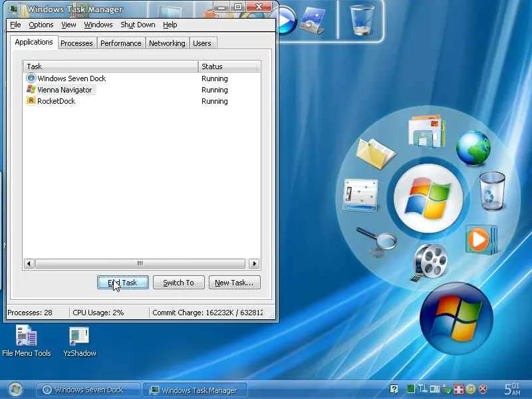Click the Running status of Vienna Navigator

tap(214, 90)
